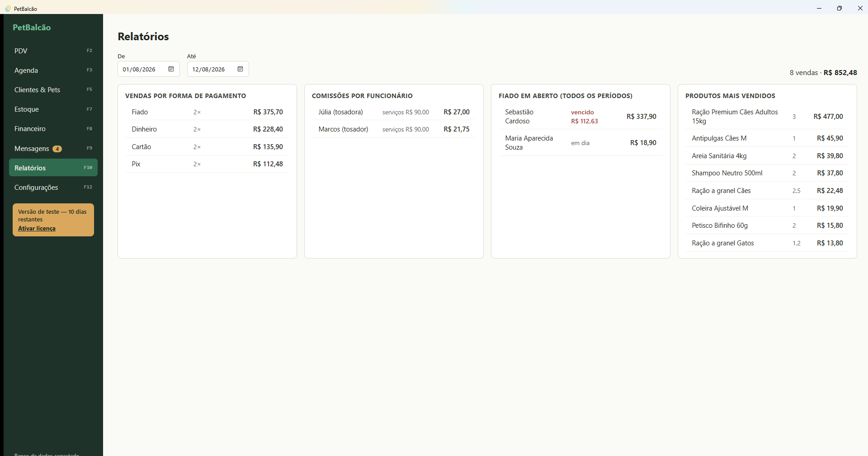Click Sebastião Cardoso fiado entry

click(x=580, y=116)
